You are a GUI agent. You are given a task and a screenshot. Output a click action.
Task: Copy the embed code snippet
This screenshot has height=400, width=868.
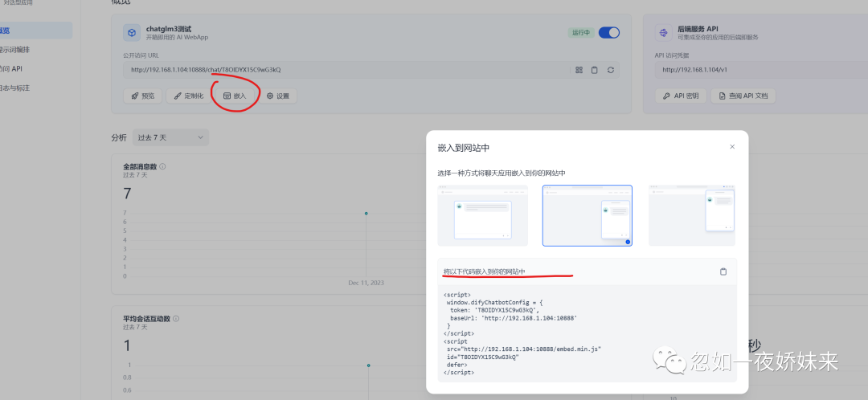[723, 271]
